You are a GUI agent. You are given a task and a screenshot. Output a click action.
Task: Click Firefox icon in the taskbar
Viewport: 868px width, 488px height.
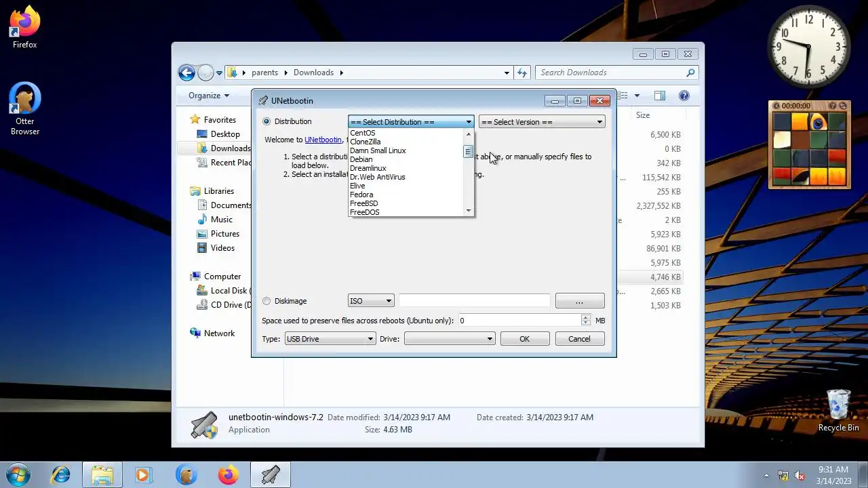click(228, 475)
